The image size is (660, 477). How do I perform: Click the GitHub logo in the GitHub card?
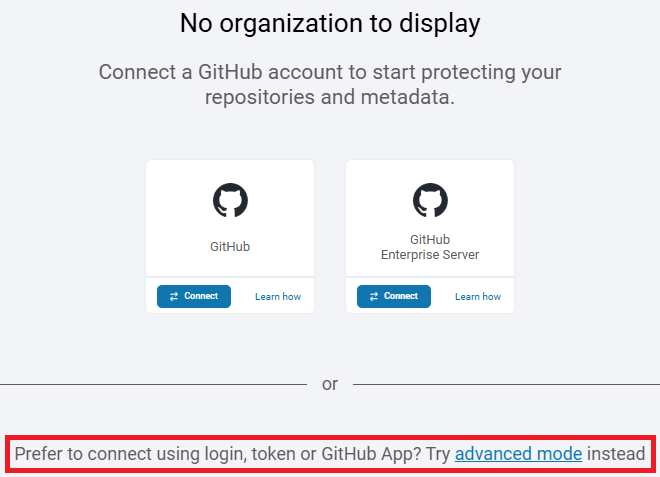tap(230, 201)
